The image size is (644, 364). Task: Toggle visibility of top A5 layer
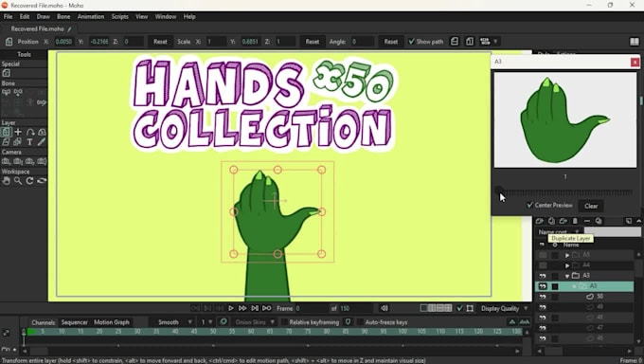coord(543,255)
